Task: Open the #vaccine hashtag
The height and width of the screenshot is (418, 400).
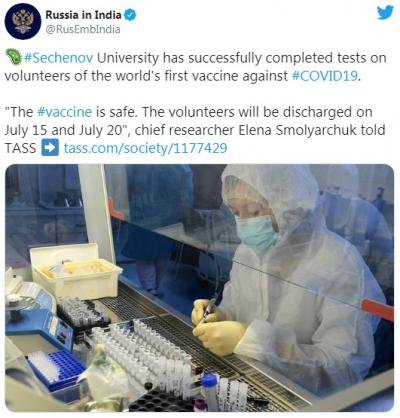Action: pyautogui.click(x=64, y=112)
